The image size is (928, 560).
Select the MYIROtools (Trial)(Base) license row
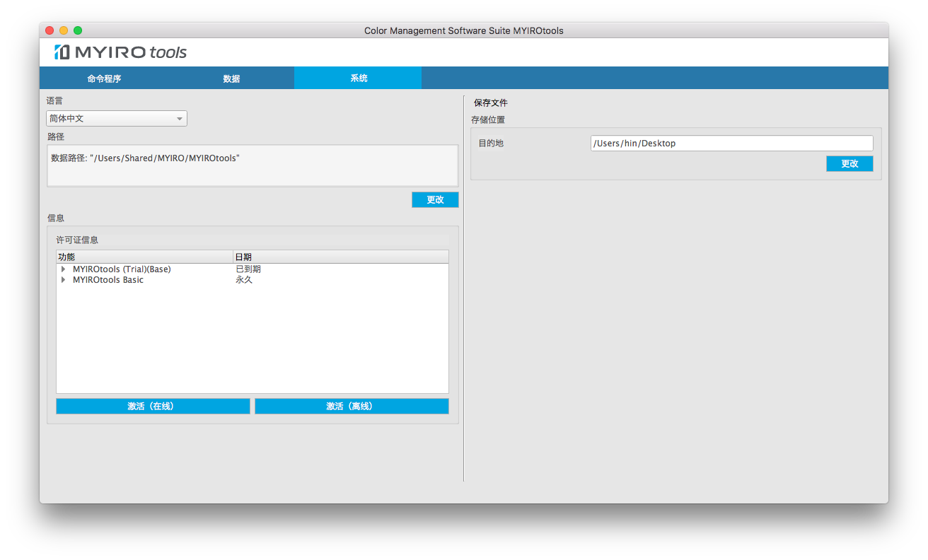[253, 269]
